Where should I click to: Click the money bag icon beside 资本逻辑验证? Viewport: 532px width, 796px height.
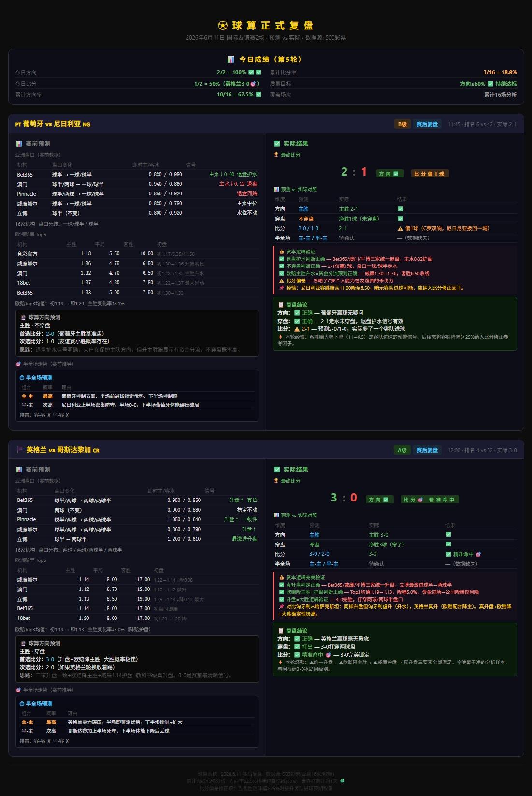[282, 251]
